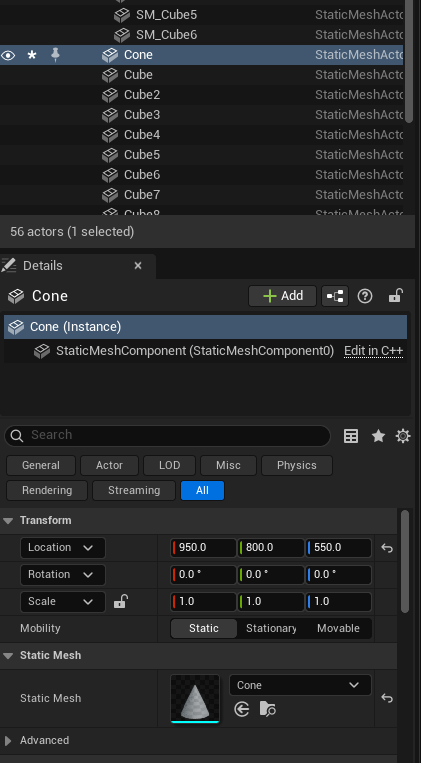Image resolution: width=421 pixels, height=763 pixels.
Task: Set Mobility to Movable
Action: (x=338, y=628)
